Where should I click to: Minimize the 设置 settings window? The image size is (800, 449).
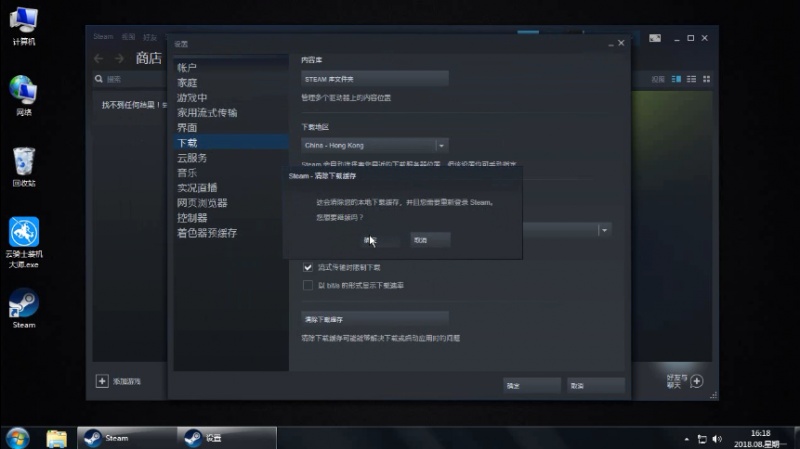tap(611, 44)
